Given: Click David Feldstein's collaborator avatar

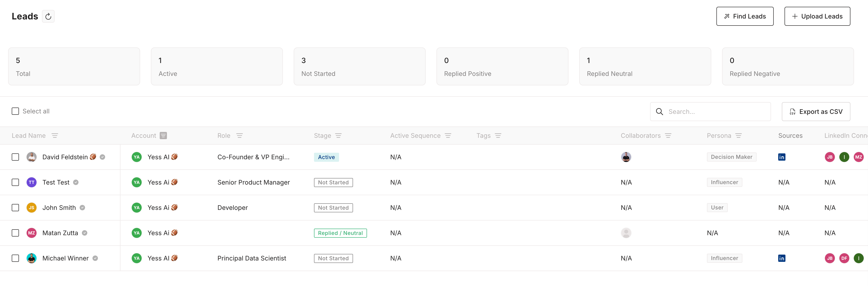Looking at the screenshot, I should 626,157.
